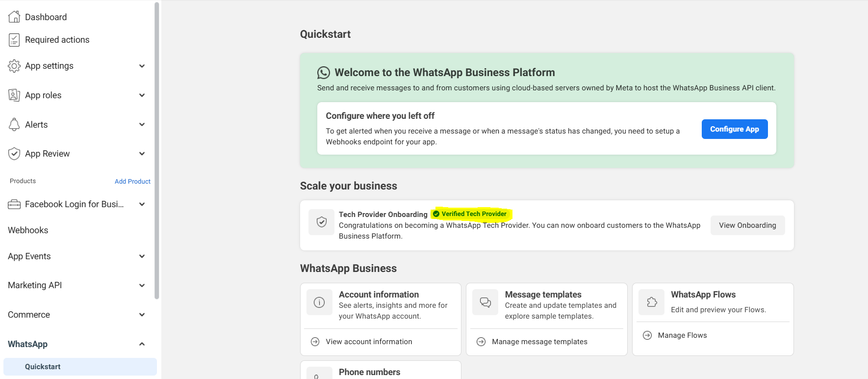Click the App settings gear icon
This screenshot has height=379, width=868.
pyautogui.click(x=14, y=66)
